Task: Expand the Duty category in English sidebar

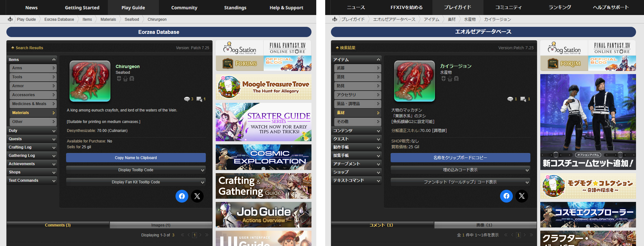Action: point(32,131)
